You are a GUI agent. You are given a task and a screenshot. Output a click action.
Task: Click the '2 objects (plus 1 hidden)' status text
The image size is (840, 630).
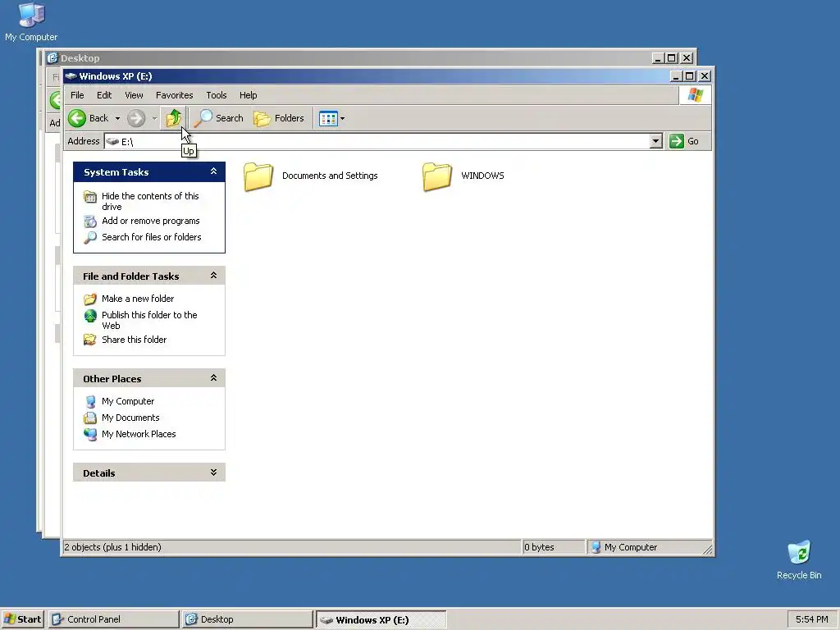(x=112, y=547)
